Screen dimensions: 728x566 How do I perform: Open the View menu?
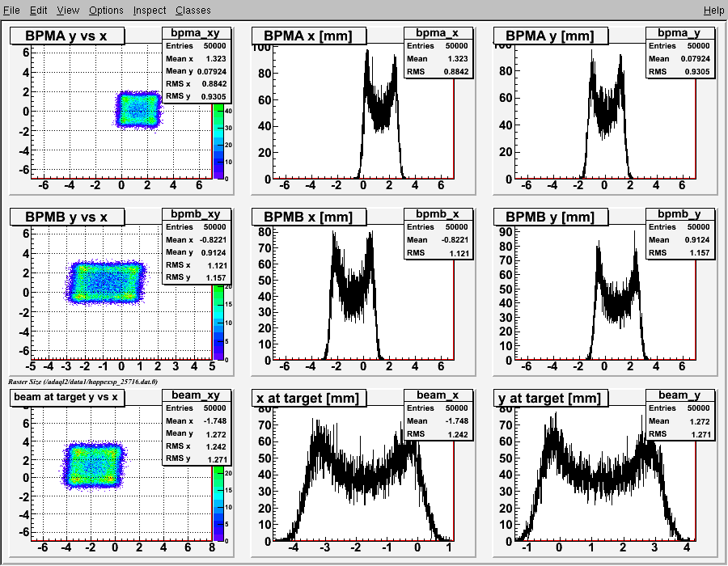tap(68, 10)
